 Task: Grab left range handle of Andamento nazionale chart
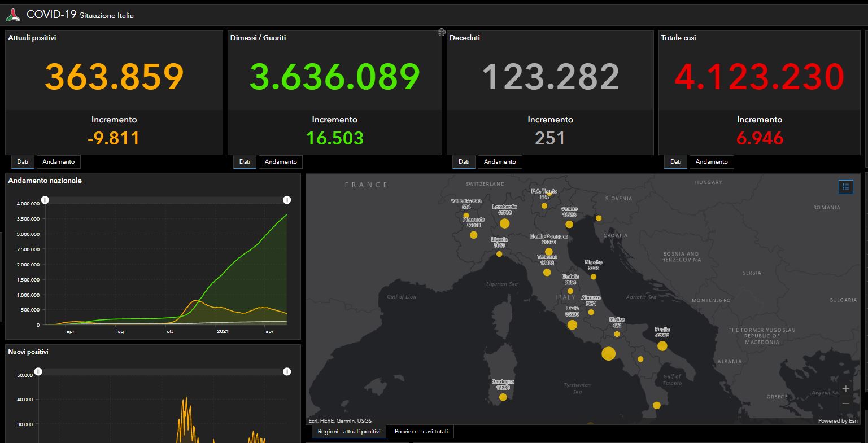coord(45,200)
